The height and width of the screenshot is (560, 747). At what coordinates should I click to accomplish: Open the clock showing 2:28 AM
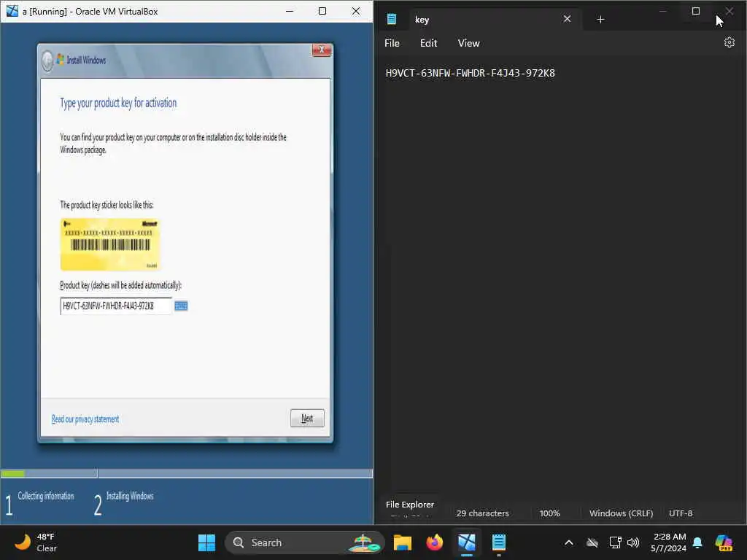[x=669, y=542]
